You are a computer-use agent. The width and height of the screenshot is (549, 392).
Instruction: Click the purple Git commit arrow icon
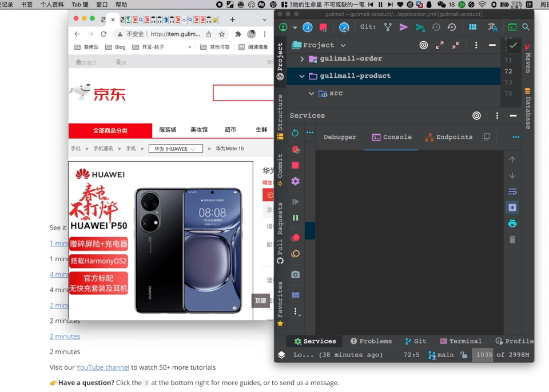click(403, 27)
